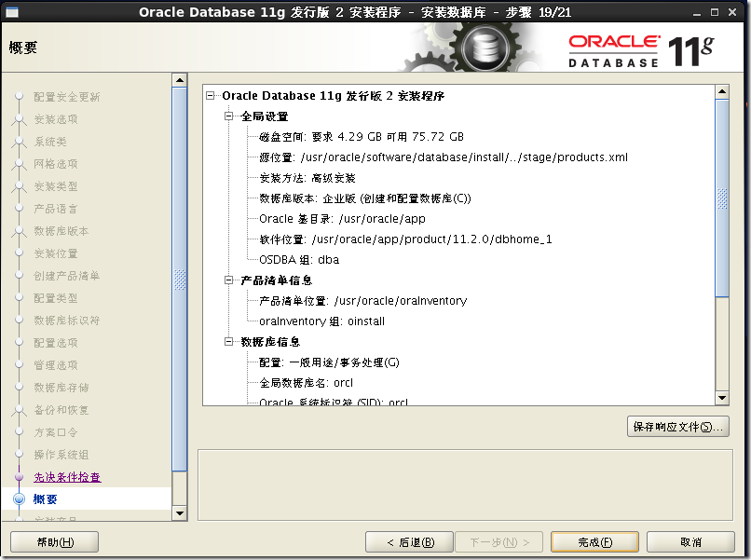Click the summary tree scroll-down arrow
The image size is (751, 560).
point(722,398)
